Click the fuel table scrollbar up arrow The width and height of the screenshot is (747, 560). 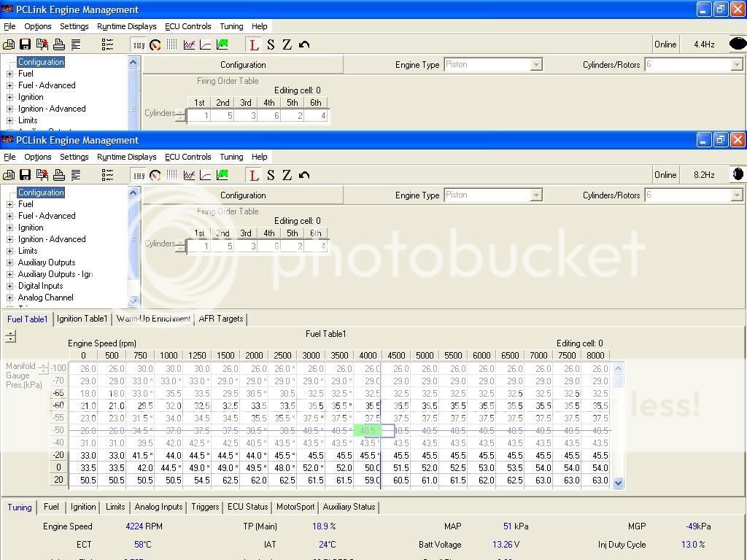(x=619, y=368)
